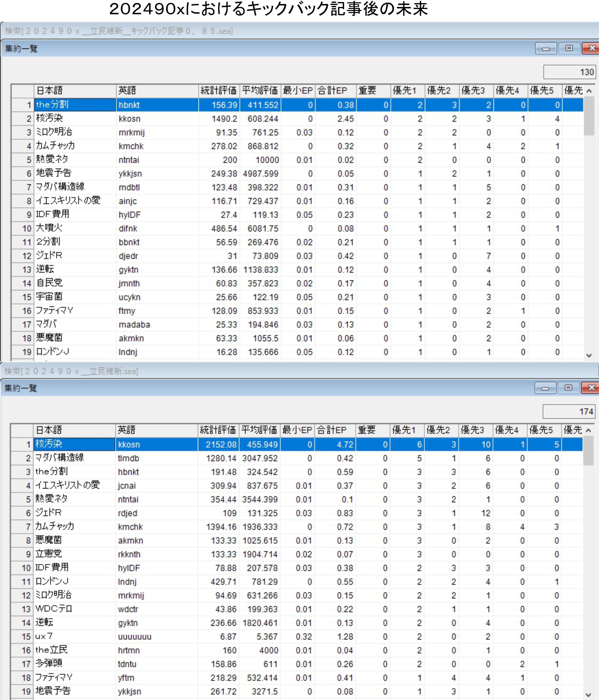This screenshot has height=700, width=599.
Task: Select WDCテロ row in lower table
Action: pos(297,609)
